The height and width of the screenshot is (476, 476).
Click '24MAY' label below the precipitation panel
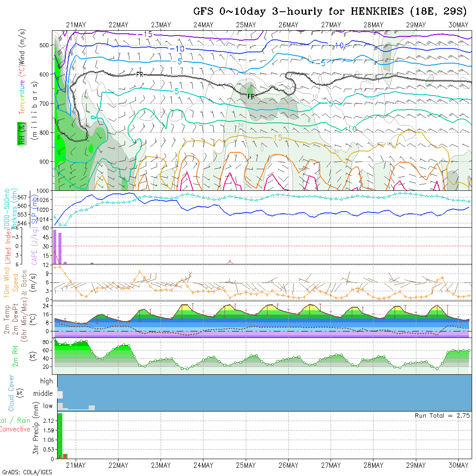(203, 465)
